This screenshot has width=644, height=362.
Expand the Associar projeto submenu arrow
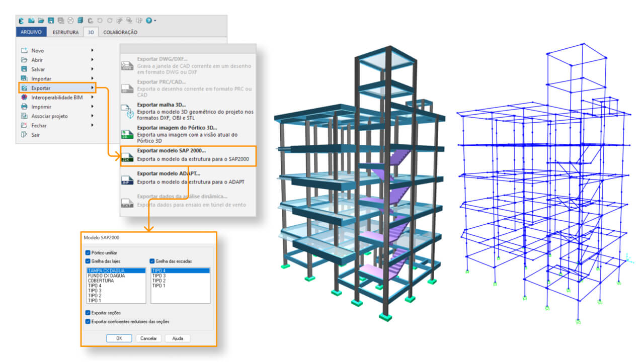click(93, 116)
